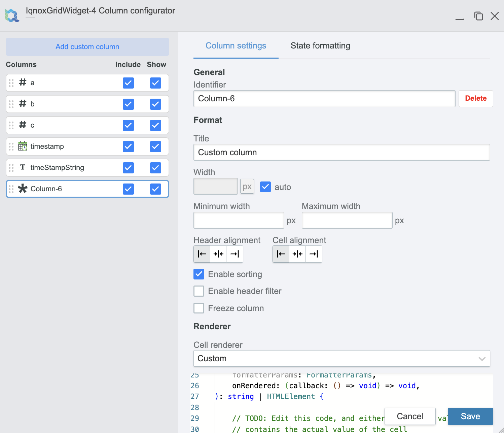Screen dimensions: 504x433
Task: Align cell content to the right
Action: coord(314,254)
